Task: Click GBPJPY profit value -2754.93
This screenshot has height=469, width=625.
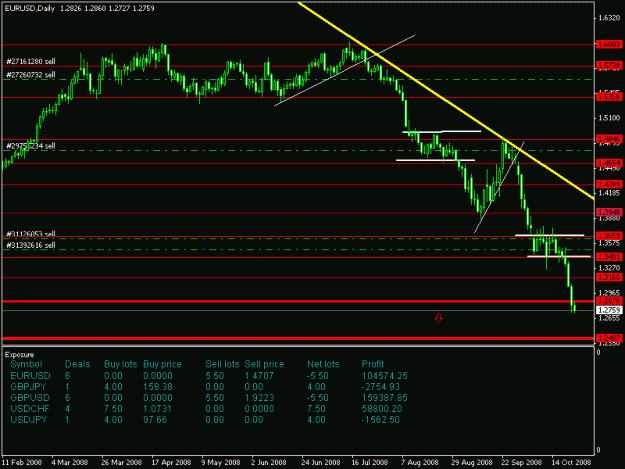Action: click(x=380, y=387)
